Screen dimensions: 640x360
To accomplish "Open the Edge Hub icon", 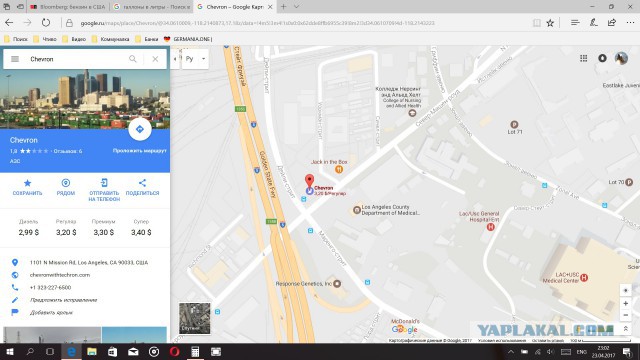I will pyautogui.click(x=575, y=23).
